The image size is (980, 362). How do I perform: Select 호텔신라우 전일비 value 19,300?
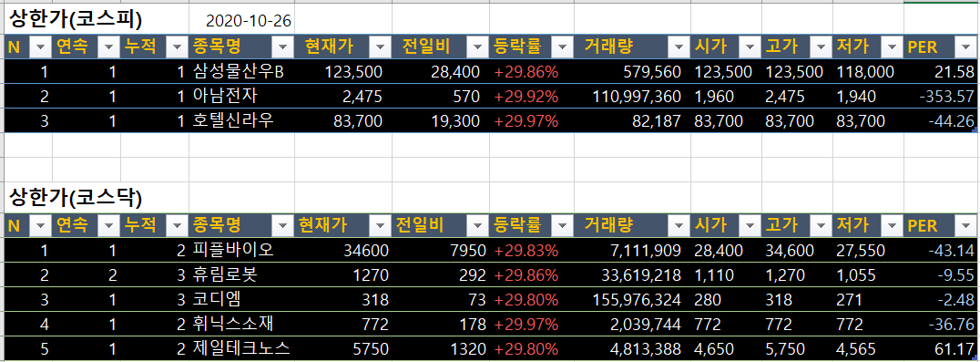click(x=441, y=120)
